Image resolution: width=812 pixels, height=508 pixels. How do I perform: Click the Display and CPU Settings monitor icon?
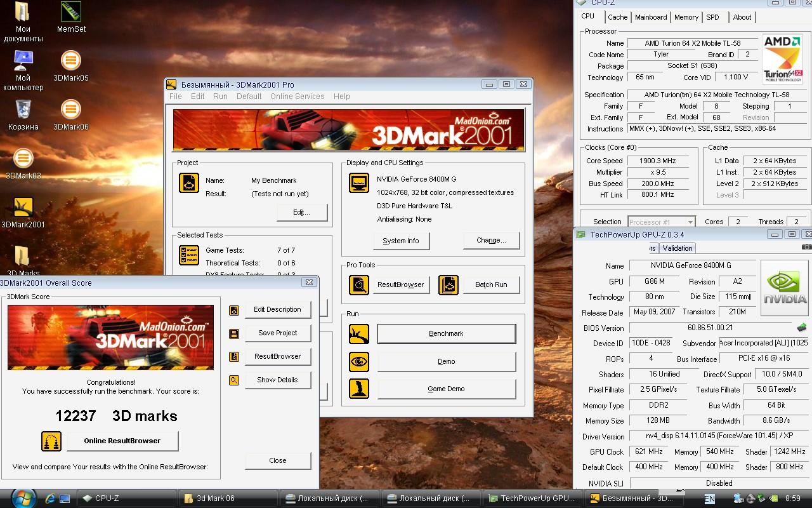coord(359,183)
